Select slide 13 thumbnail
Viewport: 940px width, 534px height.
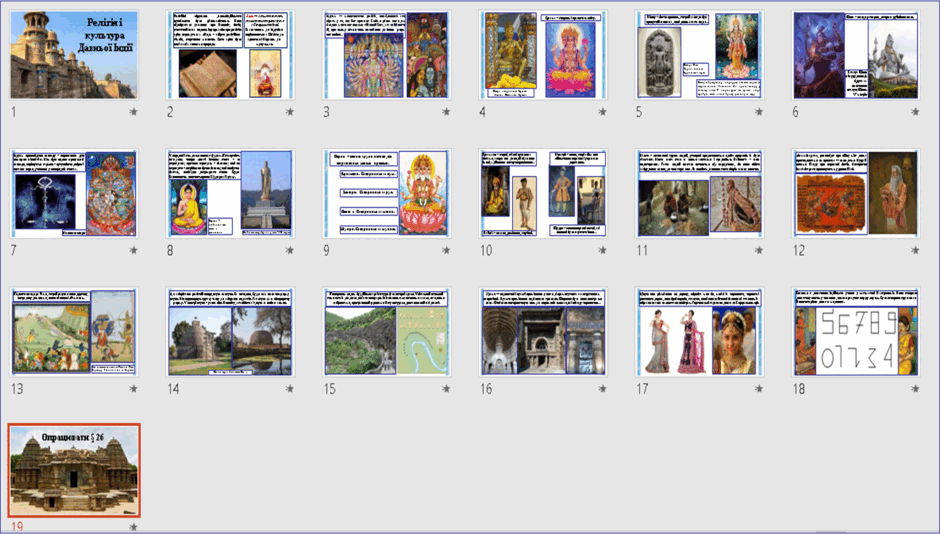tap(74, 332)
